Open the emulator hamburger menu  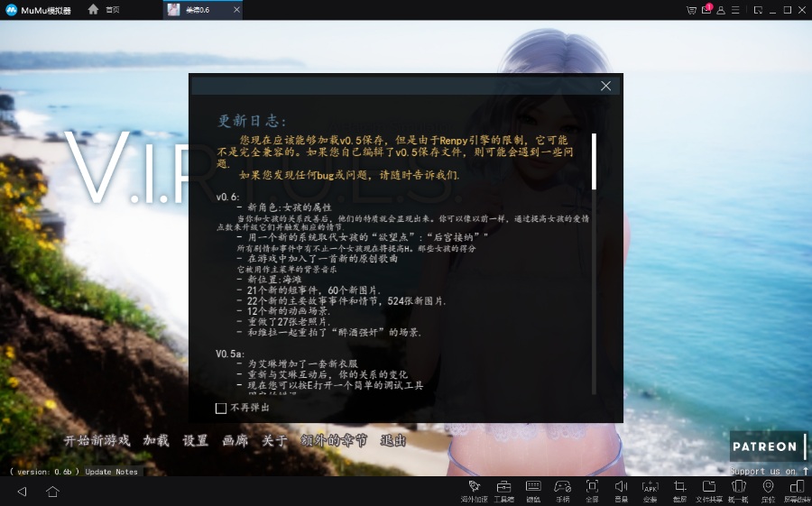pos(735,10)
